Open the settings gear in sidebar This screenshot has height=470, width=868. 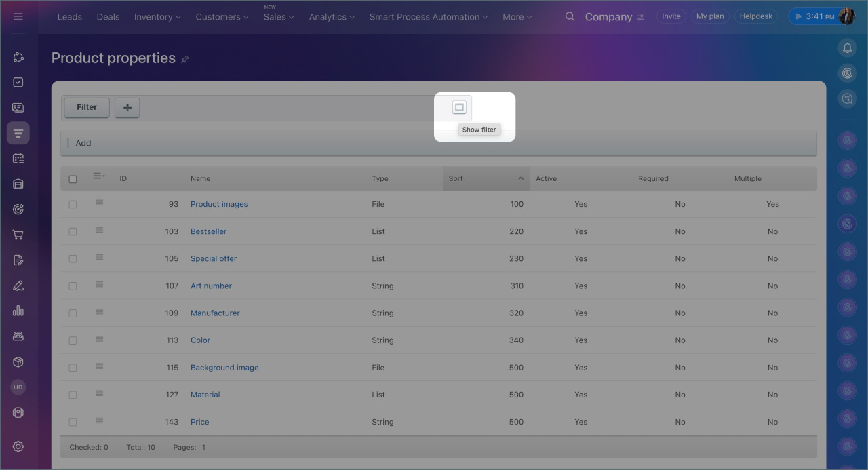18,446
